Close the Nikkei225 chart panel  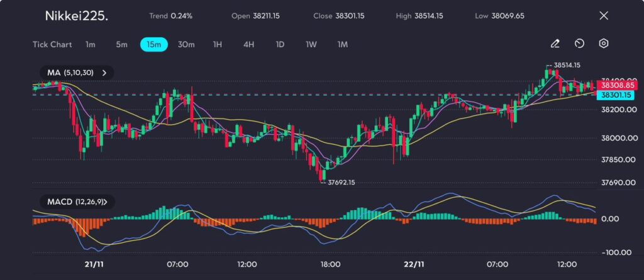604,16
